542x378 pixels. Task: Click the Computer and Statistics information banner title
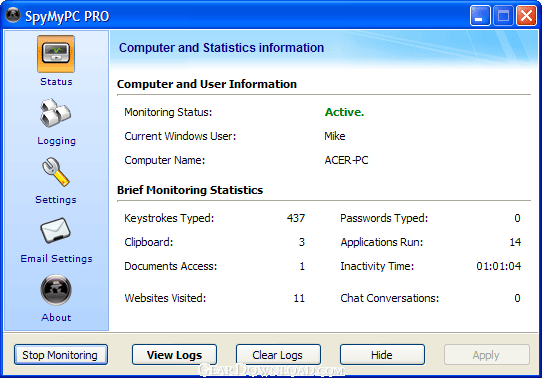[x=221, y=48]
